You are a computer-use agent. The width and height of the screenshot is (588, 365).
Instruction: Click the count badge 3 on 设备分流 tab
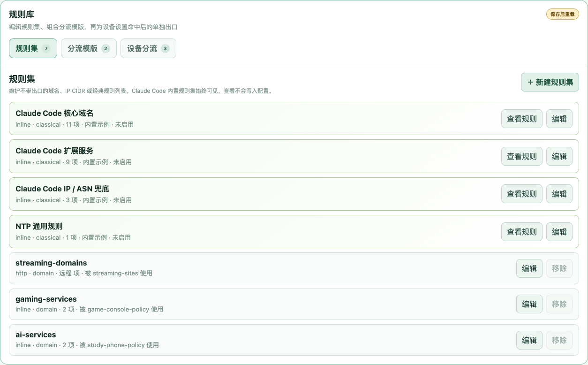click(165, 48)
